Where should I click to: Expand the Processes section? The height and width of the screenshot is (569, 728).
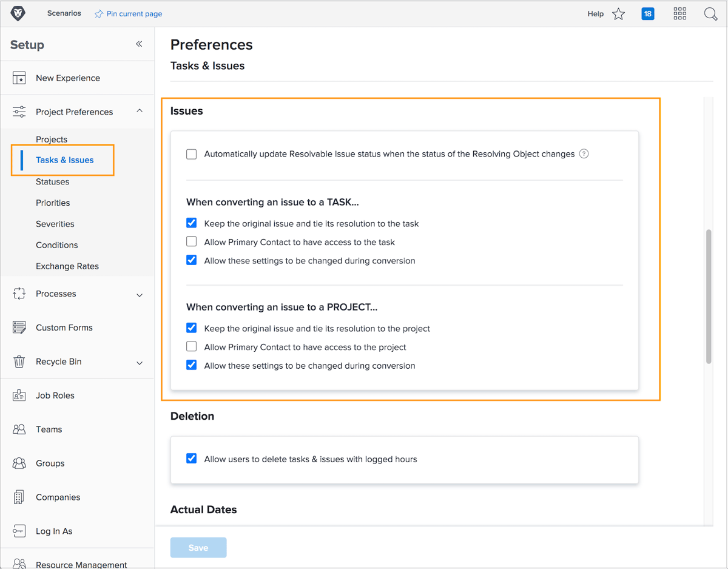point(140,294)
